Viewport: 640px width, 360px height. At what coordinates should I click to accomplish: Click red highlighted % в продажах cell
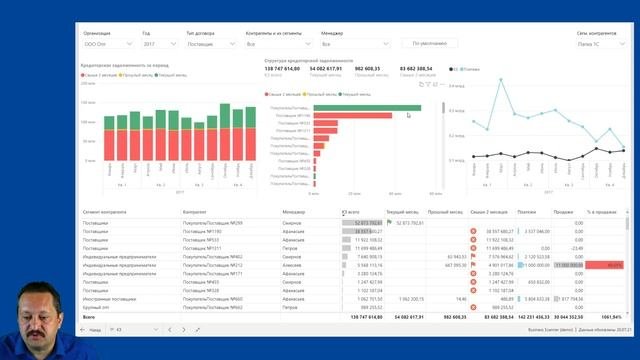click(604, 265)
